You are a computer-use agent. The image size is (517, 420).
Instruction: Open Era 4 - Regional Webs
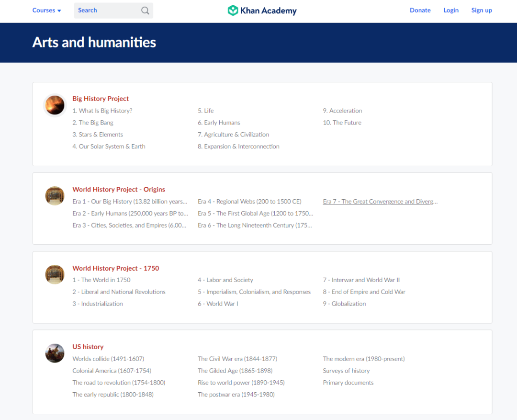pos(249,202)
